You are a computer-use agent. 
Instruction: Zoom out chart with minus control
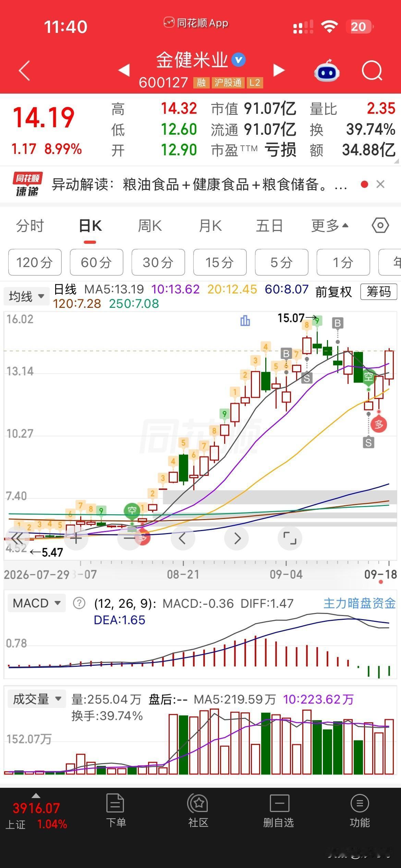[129, 538]
